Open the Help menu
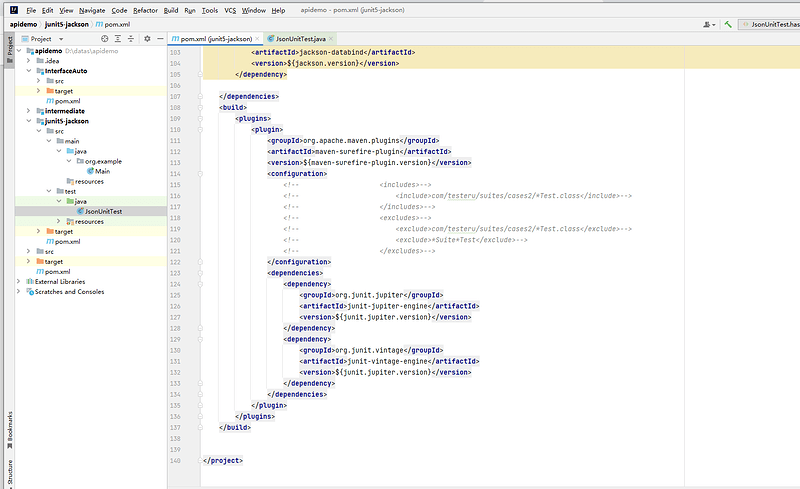The image size is (800, 489). 278,10
